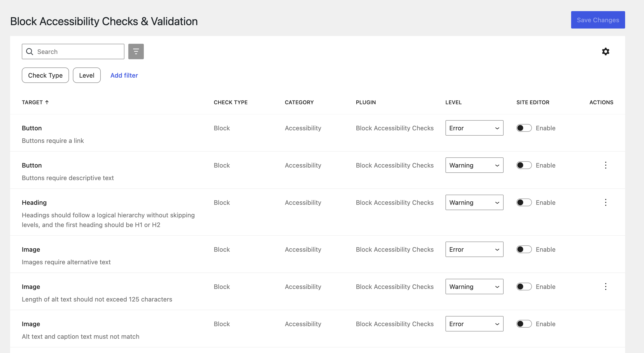644x353 pixels.
Task: Open Level dropdown for Alt text caption match row
Action: click(x=474, y=324)
